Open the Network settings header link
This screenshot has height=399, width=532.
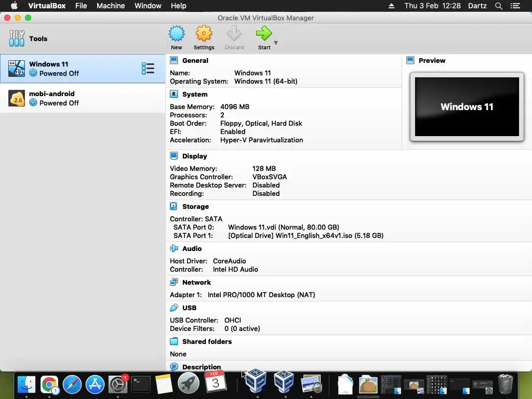196,282
